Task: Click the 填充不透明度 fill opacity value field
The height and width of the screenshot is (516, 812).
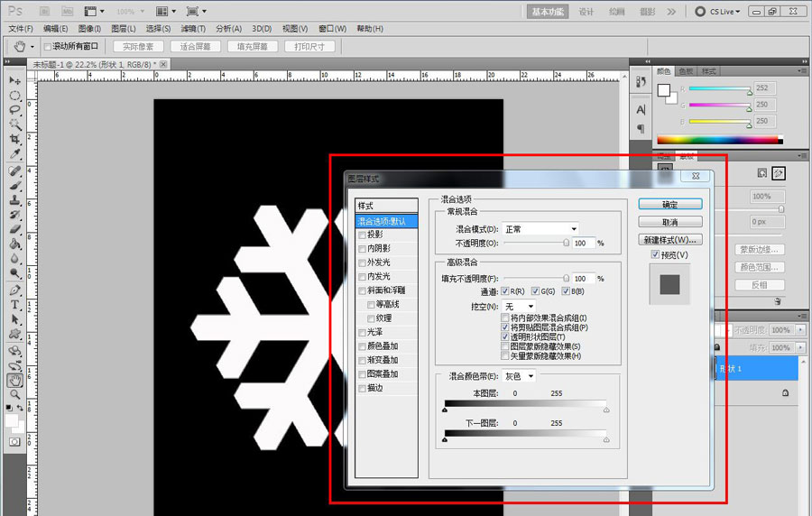Action: [x=582, y=280]
